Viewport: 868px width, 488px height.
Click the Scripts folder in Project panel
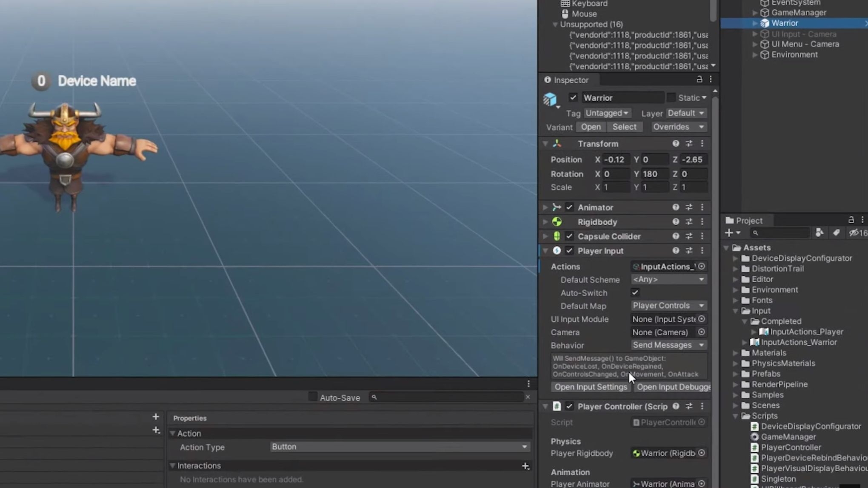765,416
